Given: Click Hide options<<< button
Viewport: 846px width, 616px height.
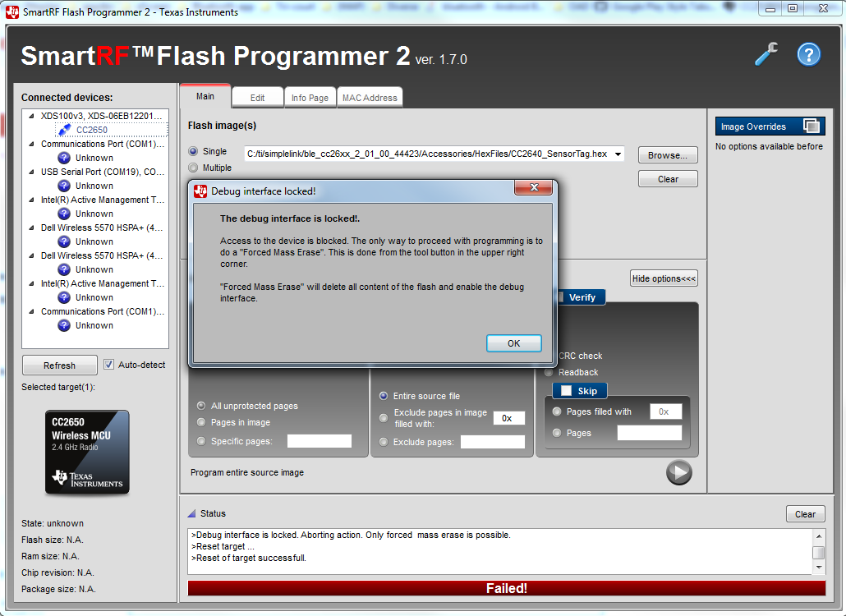Looking at the screenshot, I should pyautogui.click(x=664, y=278).
